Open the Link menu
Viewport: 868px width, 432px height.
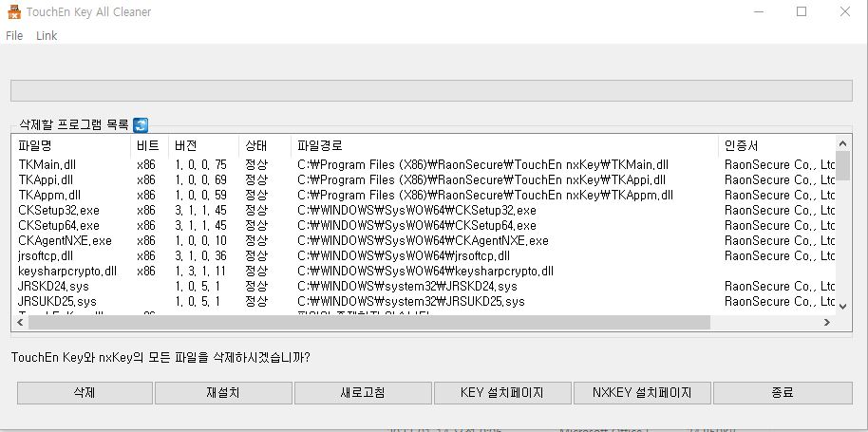(x=47, y=35)
